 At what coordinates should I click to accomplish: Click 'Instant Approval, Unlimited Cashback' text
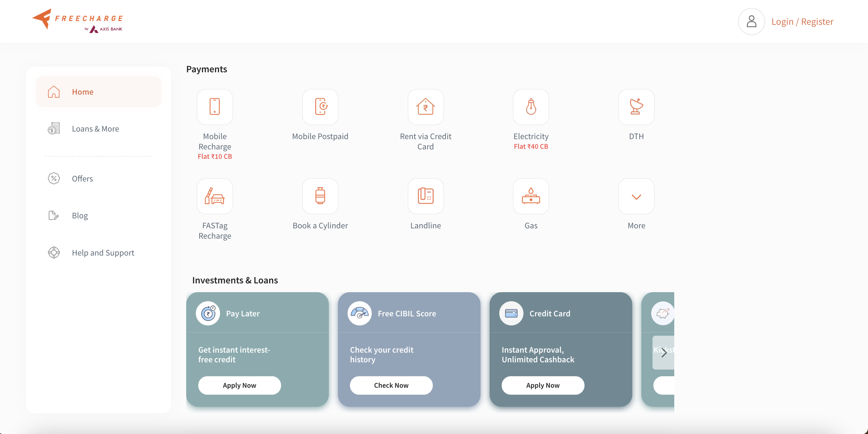click(538, 354)
